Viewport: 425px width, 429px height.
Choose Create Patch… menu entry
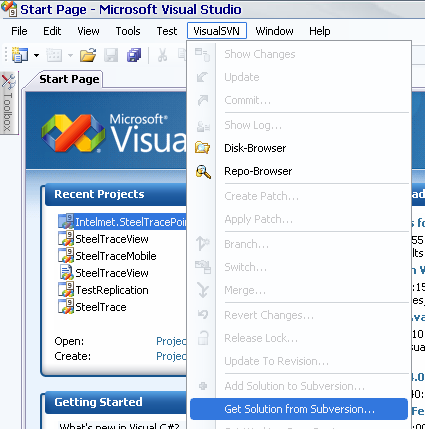299,196
